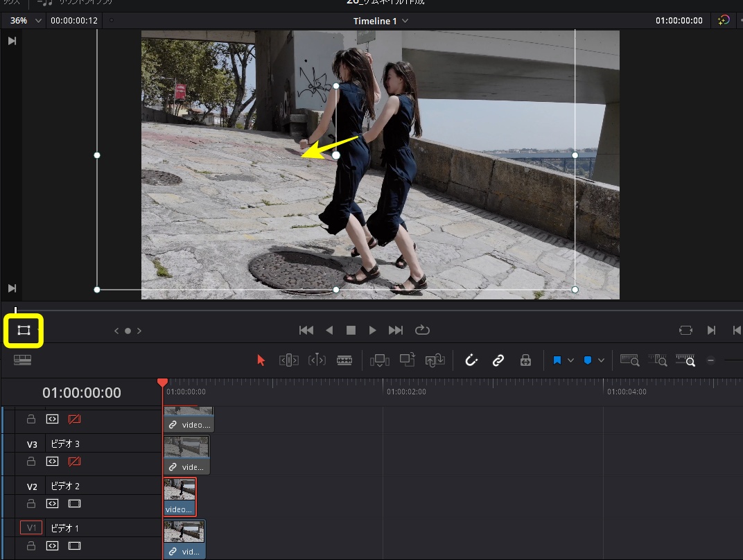
Task: Toggle Bypass Color Grades and Fusion icon
Action: coord(723,20)
